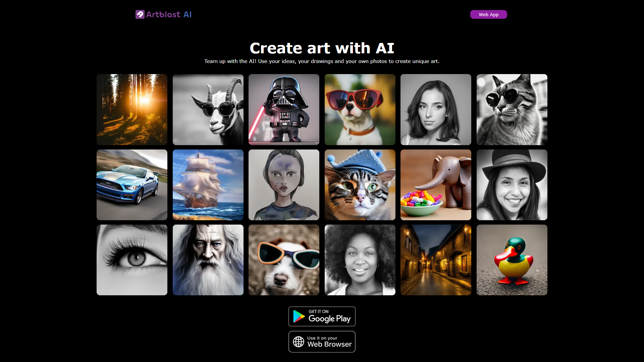Click the close-up eye drawing thumbnail

click(132, 259)
